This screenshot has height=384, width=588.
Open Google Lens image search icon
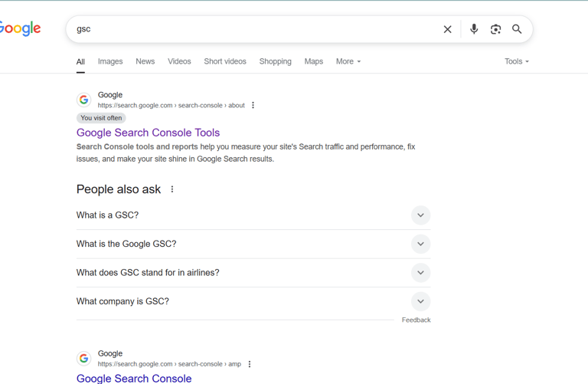coord(496,29)
